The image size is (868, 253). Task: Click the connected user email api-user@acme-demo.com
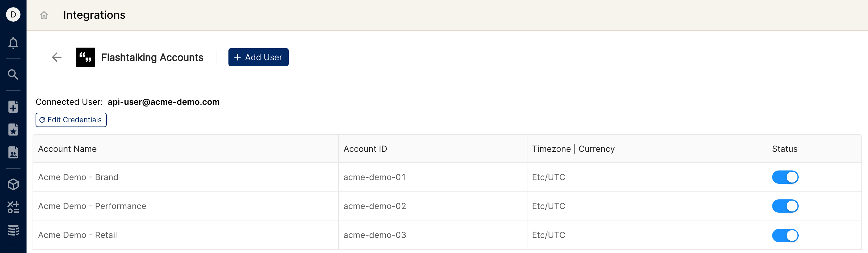point(163,102)
